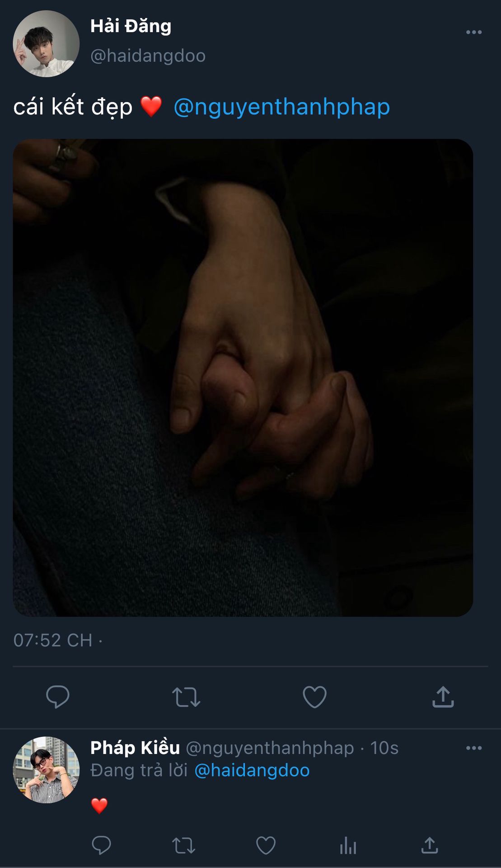501x868 pixels.
Task: Reply to Pháp Kiều's comment
Action: [101, 845]
